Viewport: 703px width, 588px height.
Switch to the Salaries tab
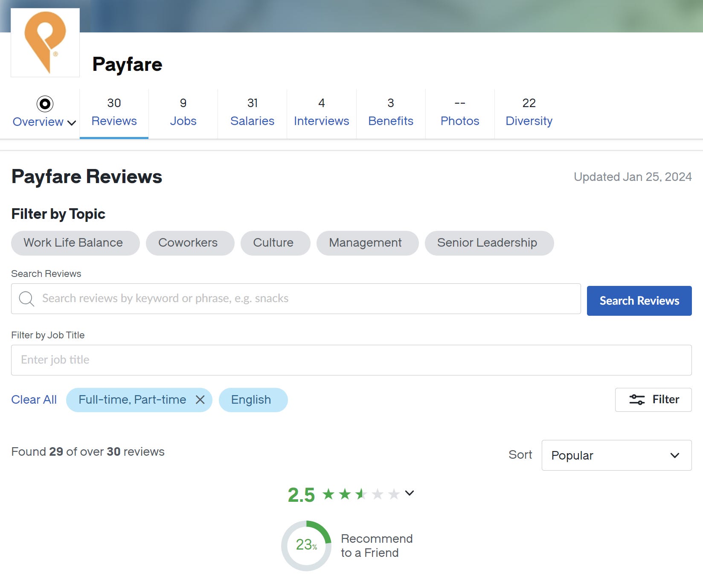click(x=252, y=113)
